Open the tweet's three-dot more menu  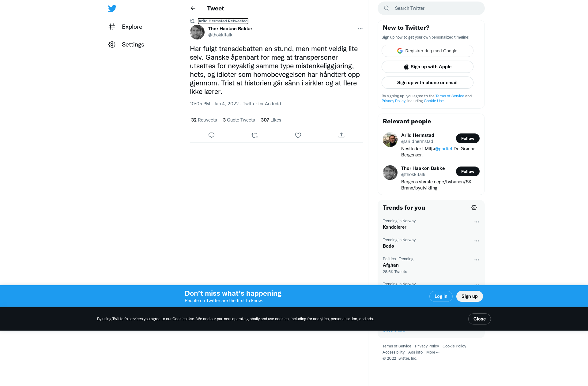tap(360, 29)
